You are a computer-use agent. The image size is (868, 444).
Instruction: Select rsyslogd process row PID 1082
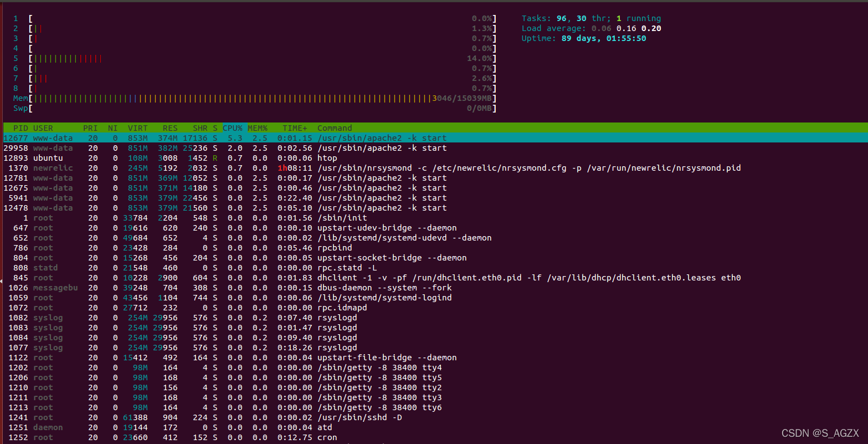pos(435,318)
